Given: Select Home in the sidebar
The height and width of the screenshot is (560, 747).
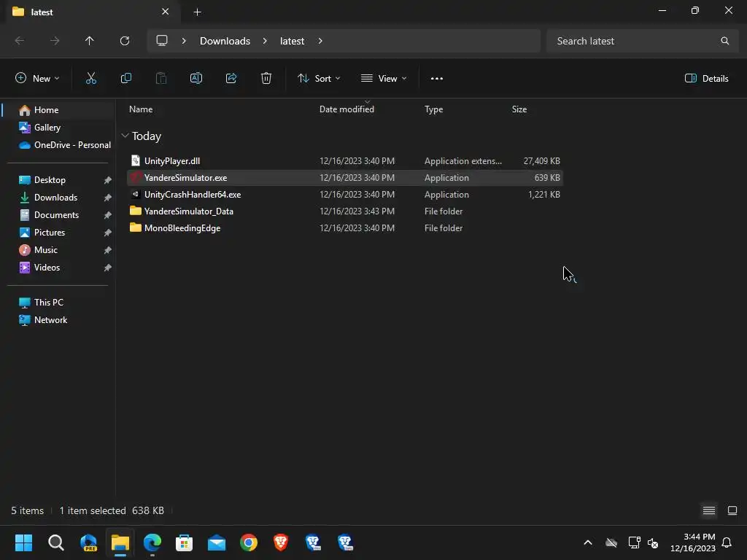Looking at the screenshot, I should coord(59,110).
